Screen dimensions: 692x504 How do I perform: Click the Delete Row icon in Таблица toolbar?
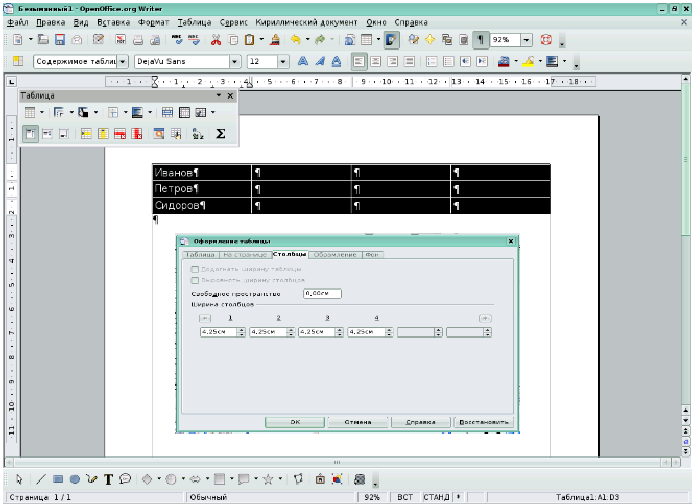point(120,133)
